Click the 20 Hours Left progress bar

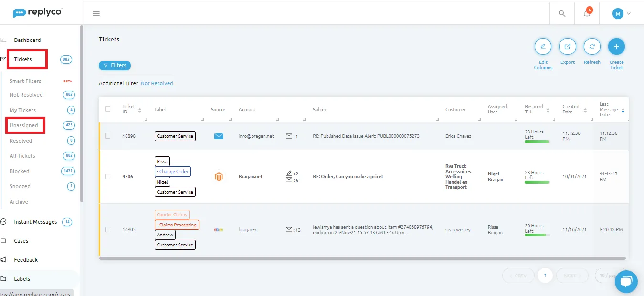[537, 235]
